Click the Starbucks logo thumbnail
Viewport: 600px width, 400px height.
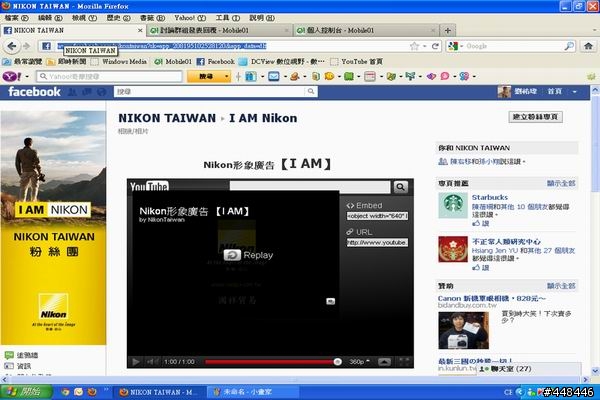(x=453, y=205)
